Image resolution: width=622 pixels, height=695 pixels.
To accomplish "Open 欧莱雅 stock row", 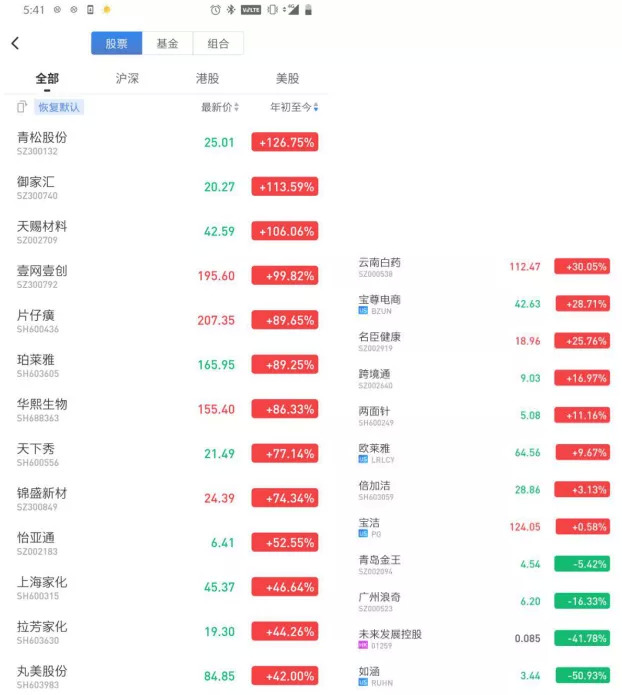I will [484, 453].
